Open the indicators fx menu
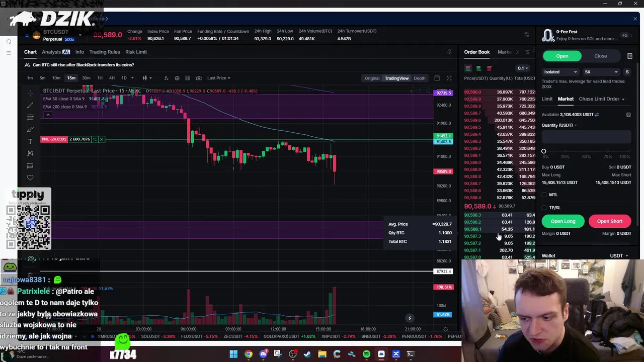Viewport: 644px width, 362px height. (166, 78)
